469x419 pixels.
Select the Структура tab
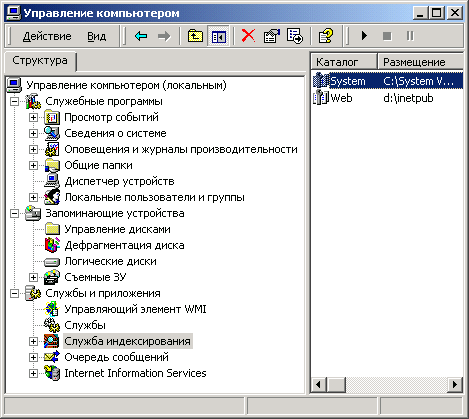point(40,61)
